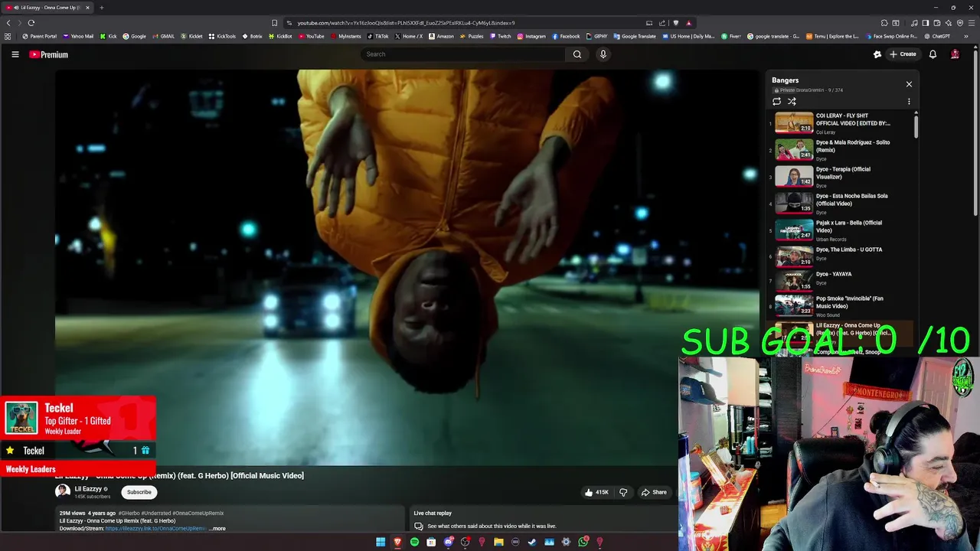Viewport: 980px width, 551px height.
Task: Go back using browser back arrow
Action: [x=8, y=23]
